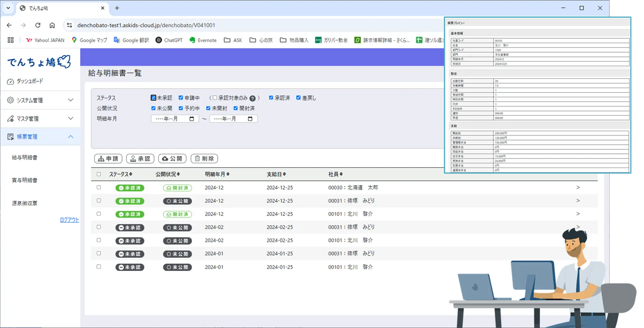Sort the list by 支給日 column
Screen dimensions: 644x328
tap(276, 174)
